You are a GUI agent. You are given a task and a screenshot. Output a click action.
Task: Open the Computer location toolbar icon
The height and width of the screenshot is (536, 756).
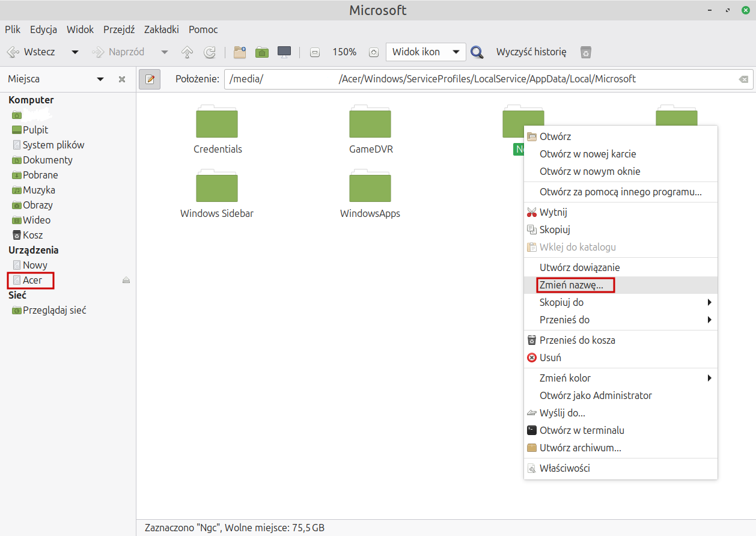[284, 52]
